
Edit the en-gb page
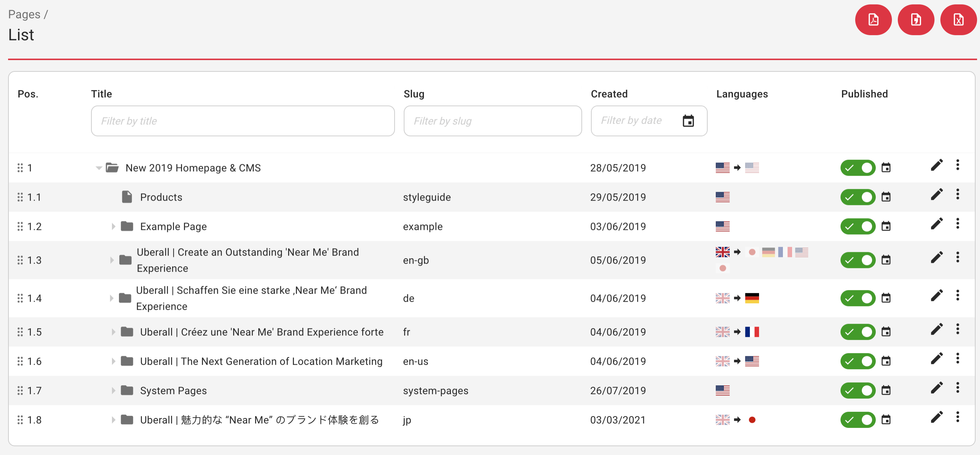937,257
